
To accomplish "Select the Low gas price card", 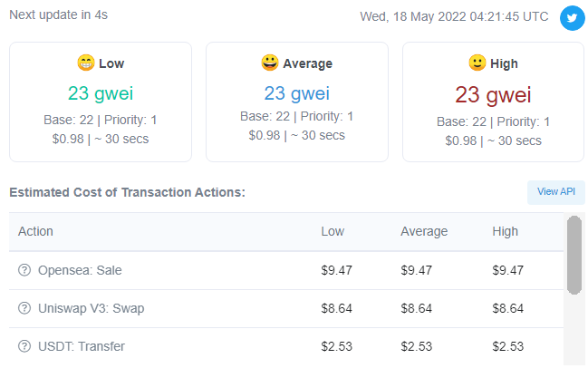I will click(x=101, y=102).
